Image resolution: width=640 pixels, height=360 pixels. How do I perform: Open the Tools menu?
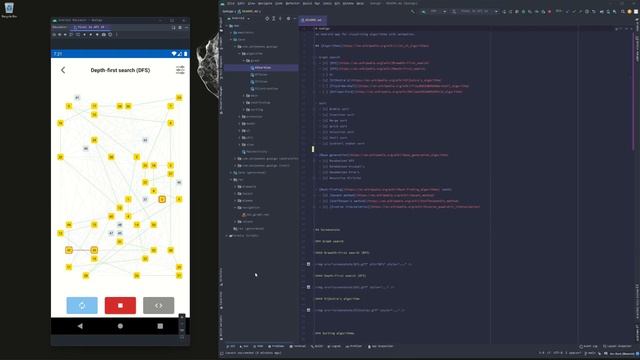327,3
